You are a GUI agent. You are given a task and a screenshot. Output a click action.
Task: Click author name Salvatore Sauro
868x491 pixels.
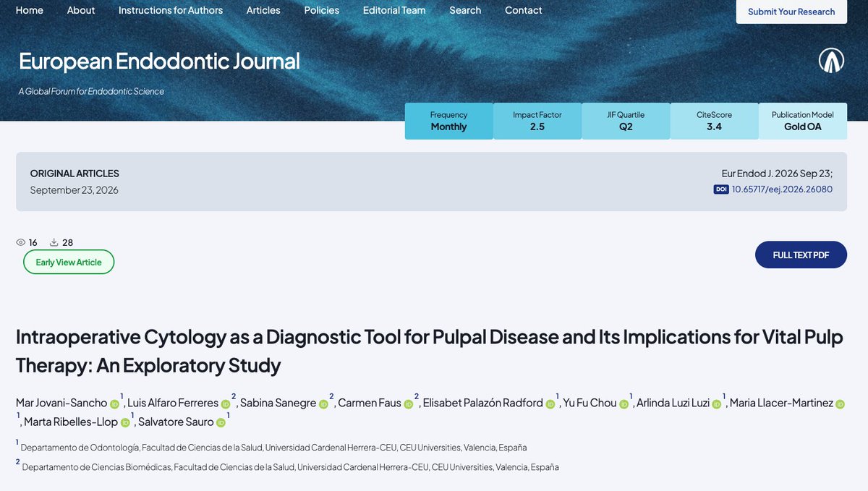[176, 422]
